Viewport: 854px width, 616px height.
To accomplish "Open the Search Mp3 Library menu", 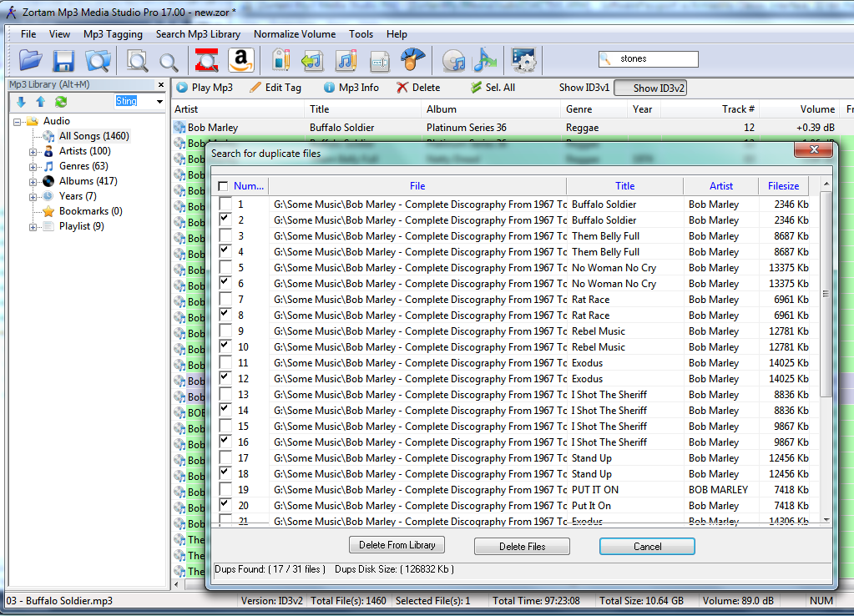I will pyautogui.click(x=198, y=33).
